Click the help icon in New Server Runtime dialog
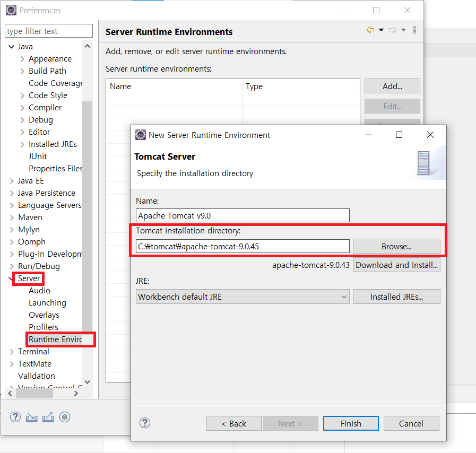476x453 pixels. click(145, 423)
